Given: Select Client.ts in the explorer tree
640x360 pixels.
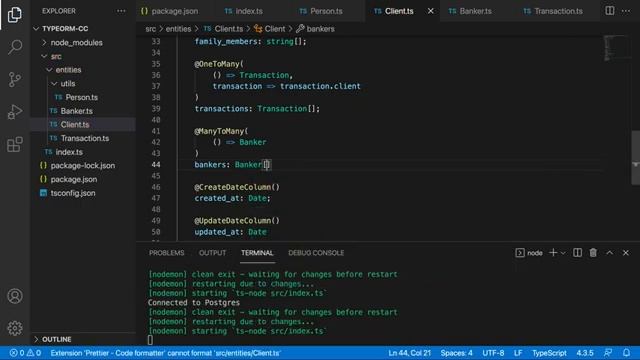Looking at the screenshot, I should tap(75, 124).
